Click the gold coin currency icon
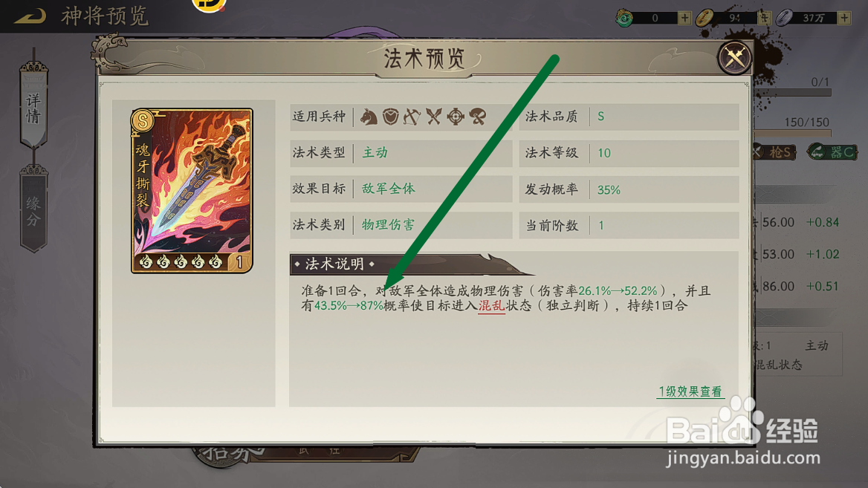Screen dimensions: 868x488 tap(705, 18)
